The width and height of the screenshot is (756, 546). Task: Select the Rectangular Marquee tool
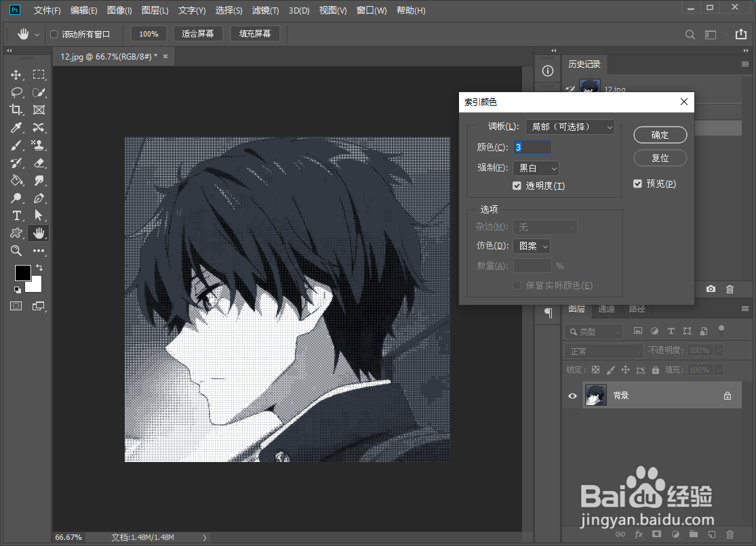[39, 75]
